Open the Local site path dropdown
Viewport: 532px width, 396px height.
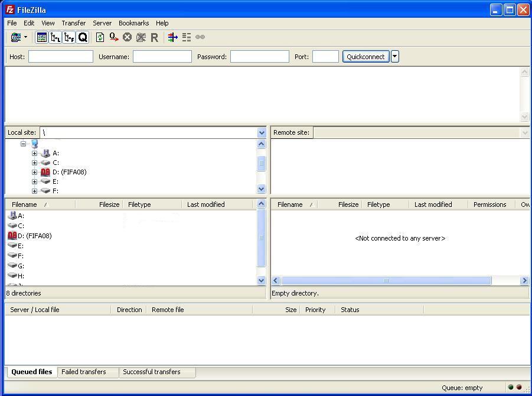[x=262, y=132]
